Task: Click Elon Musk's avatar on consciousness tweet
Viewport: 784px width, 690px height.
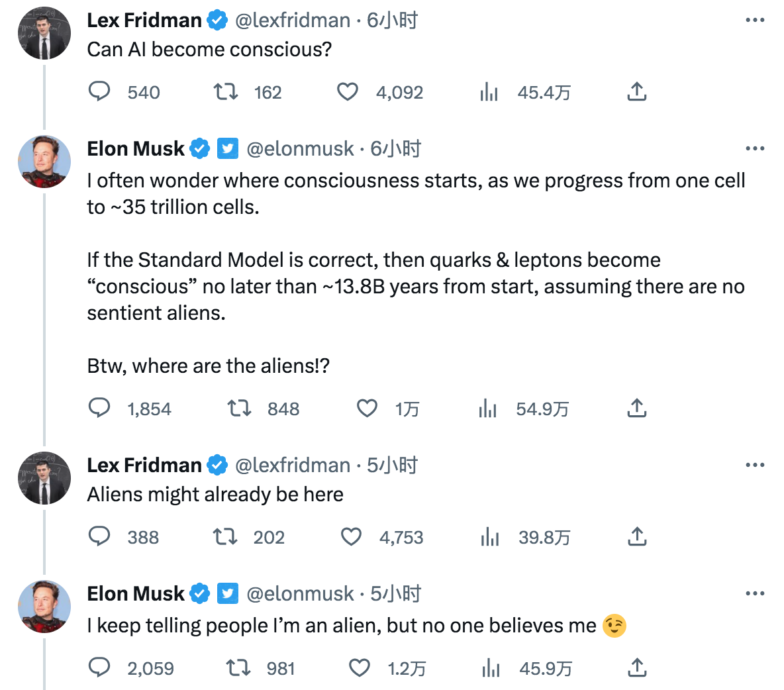Action: point(44,162)
